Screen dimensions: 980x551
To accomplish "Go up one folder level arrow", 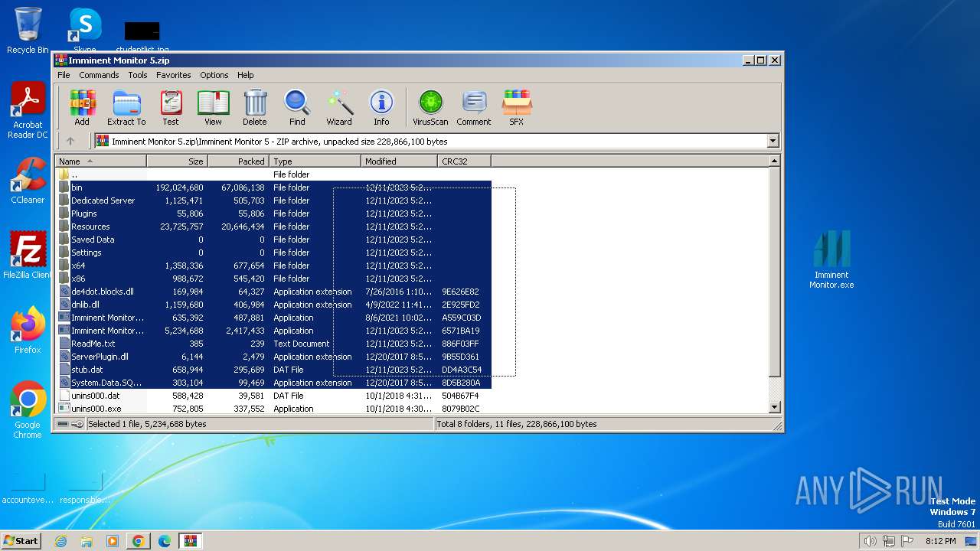I will coord(70,141).
